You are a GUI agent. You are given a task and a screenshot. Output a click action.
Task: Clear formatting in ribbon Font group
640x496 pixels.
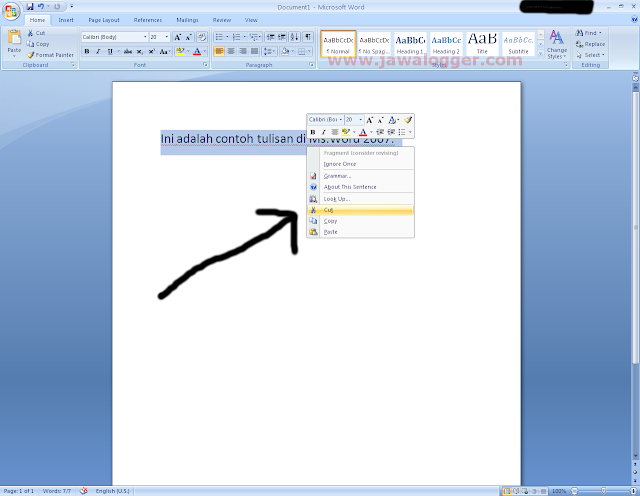(x=202, y=37)
